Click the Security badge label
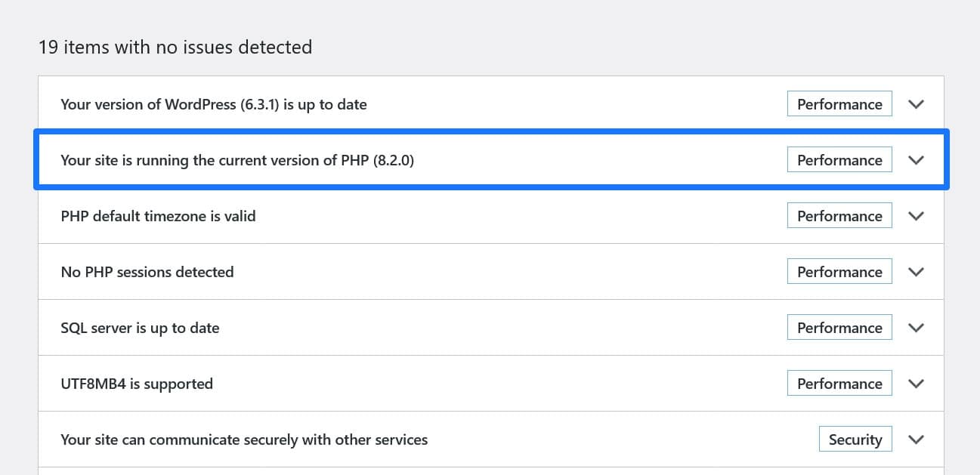 [x=855, y=440]
